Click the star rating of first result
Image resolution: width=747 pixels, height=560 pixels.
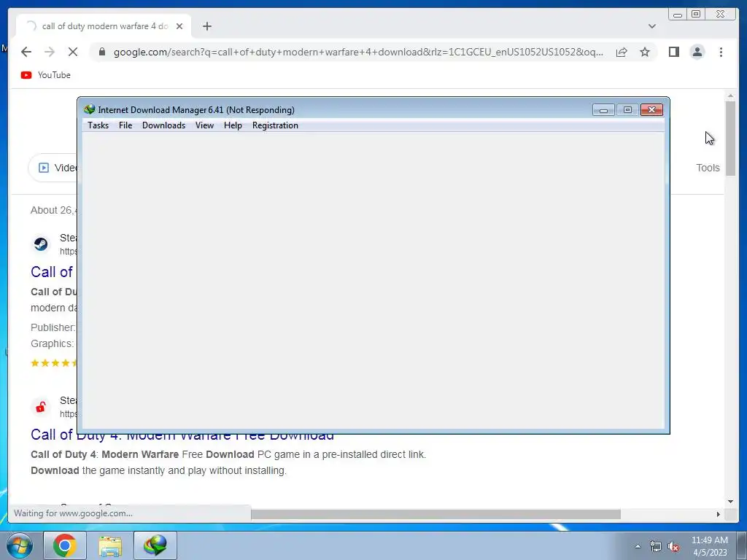(x=54, y=363)
